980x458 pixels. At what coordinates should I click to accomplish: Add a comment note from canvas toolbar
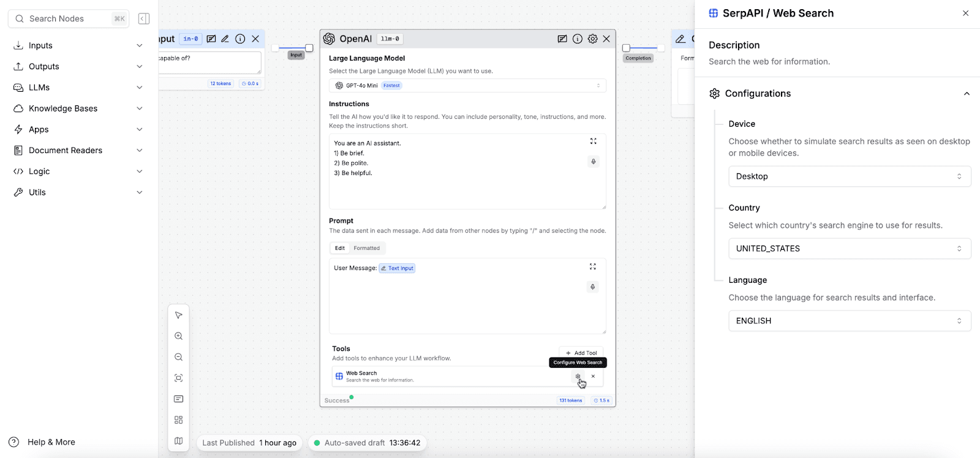point(179,399)
